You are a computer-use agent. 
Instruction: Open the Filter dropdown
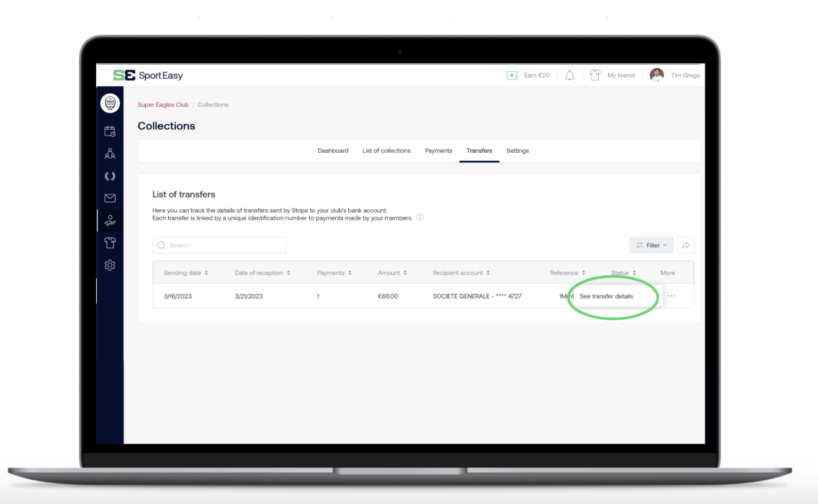pos(652,245)
